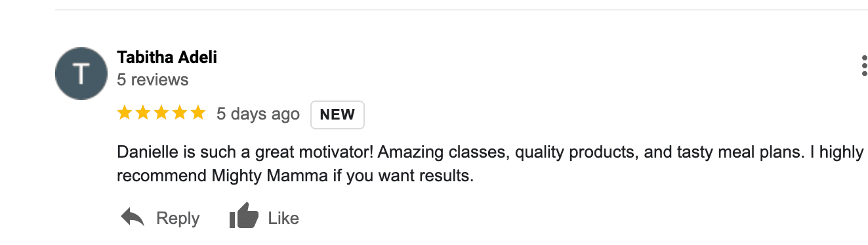
Task: Click the third gold rating star
Action: tap(161, 114)
